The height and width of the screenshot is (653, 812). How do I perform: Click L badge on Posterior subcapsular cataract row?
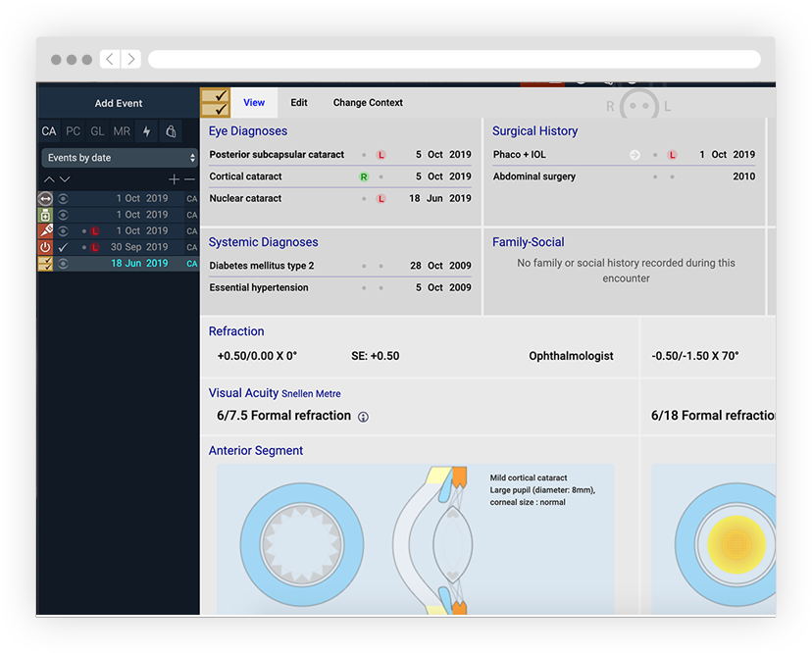pos(381,155)
